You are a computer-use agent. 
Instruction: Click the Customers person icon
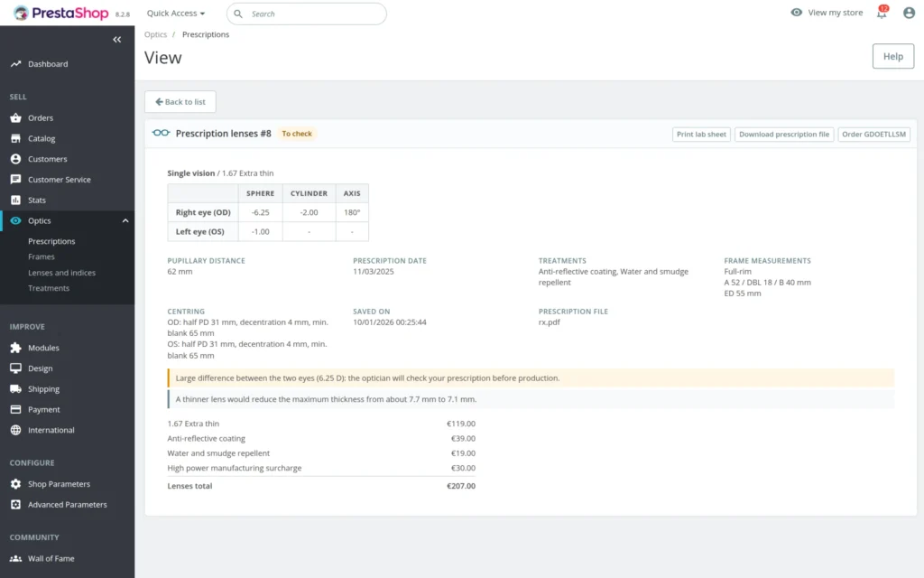(x=16, y=159)
